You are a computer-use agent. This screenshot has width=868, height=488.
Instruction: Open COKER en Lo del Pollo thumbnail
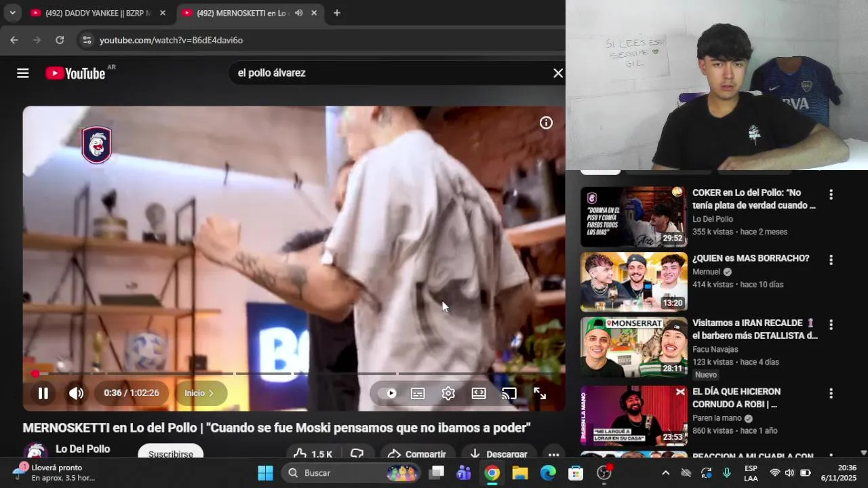(x=633, y=217)
